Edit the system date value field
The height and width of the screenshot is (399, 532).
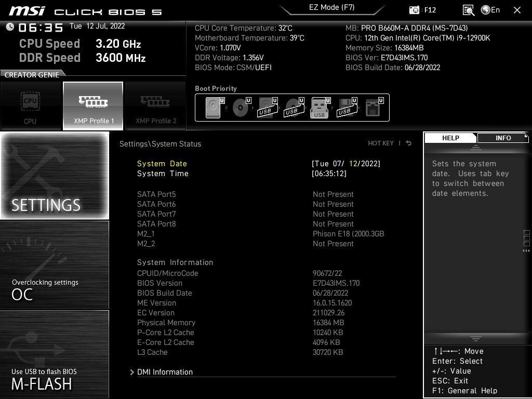click(x=345, y=164)
